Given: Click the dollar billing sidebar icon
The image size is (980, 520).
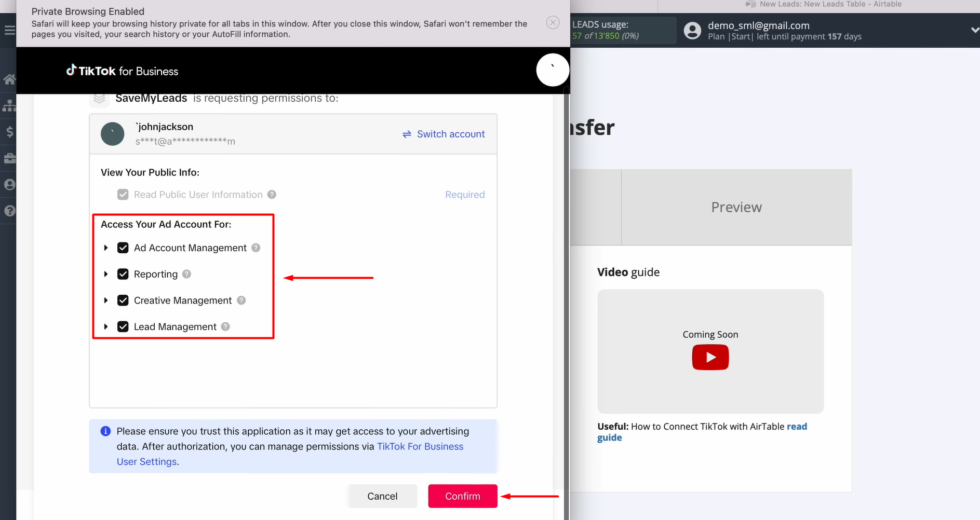Looking at the screenshot, I should click(x=9, y=132).
